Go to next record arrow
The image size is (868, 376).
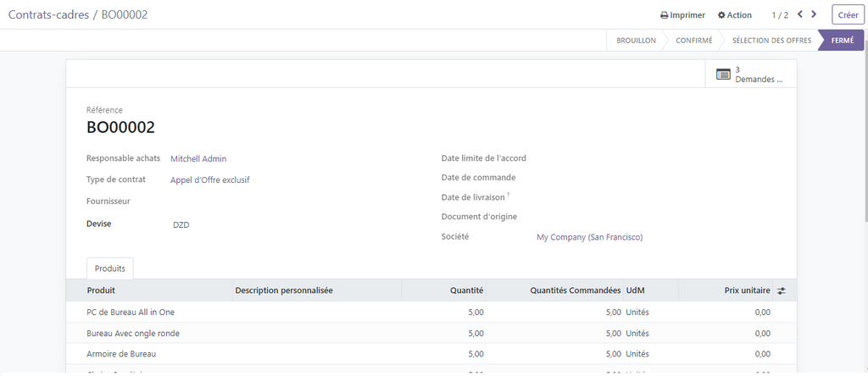tap(814, 14)
